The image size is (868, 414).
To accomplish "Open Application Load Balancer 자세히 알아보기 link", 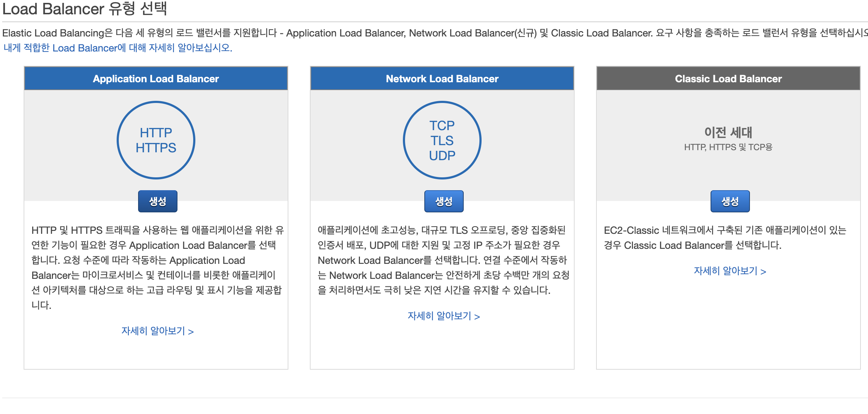I will click(157, 331).
